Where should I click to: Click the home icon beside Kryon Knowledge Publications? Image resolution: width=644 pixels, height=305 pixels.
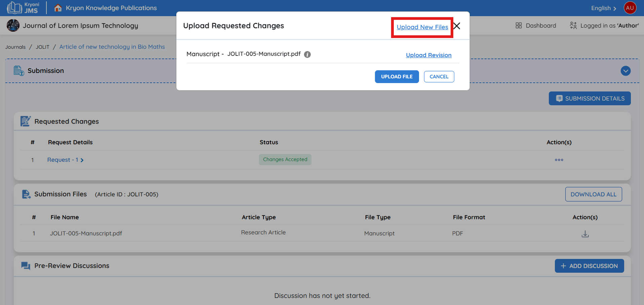pos(58,8)
